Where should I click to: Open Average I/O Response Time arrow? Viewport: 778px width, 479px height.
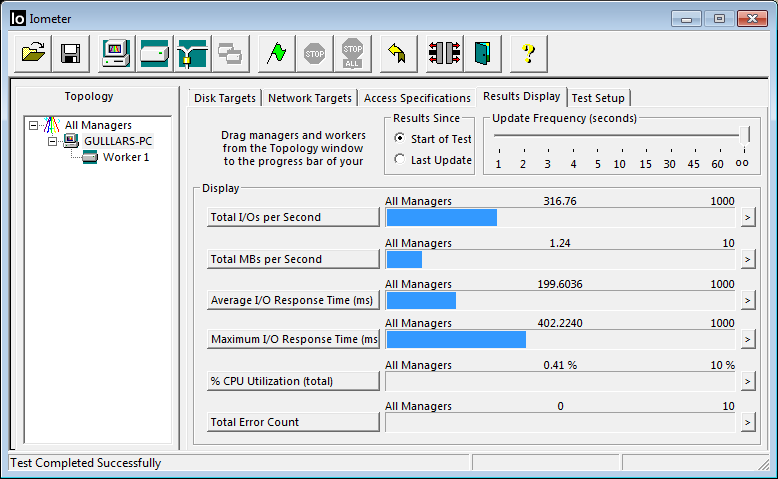click(x=748, y=300)
